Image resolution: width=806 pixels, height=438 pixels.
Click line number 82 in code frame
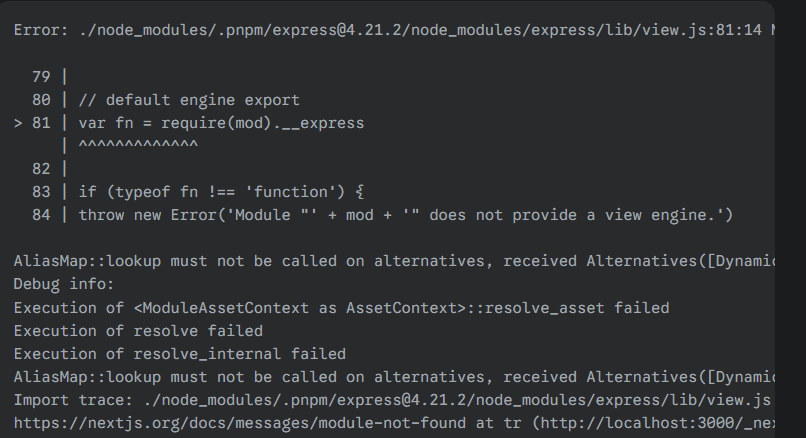pyautogui.click(x=41, y=169)
